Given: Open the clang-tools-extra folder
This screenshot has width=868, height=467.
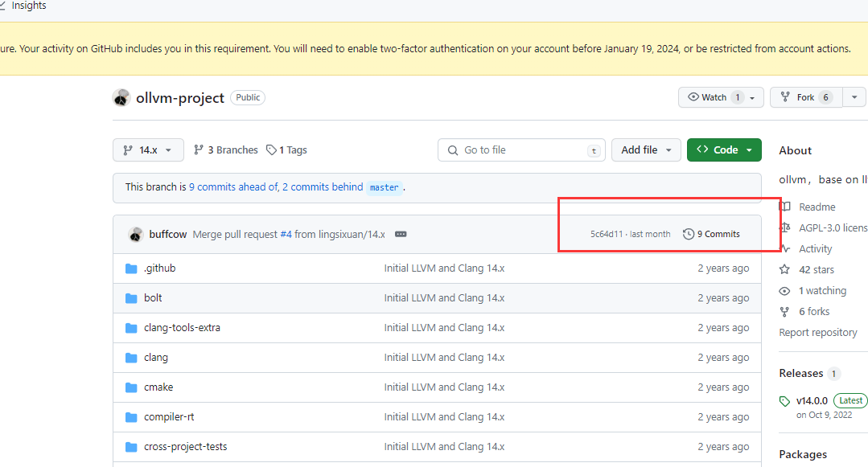Looking at the screenshot, I should [182, 328].
